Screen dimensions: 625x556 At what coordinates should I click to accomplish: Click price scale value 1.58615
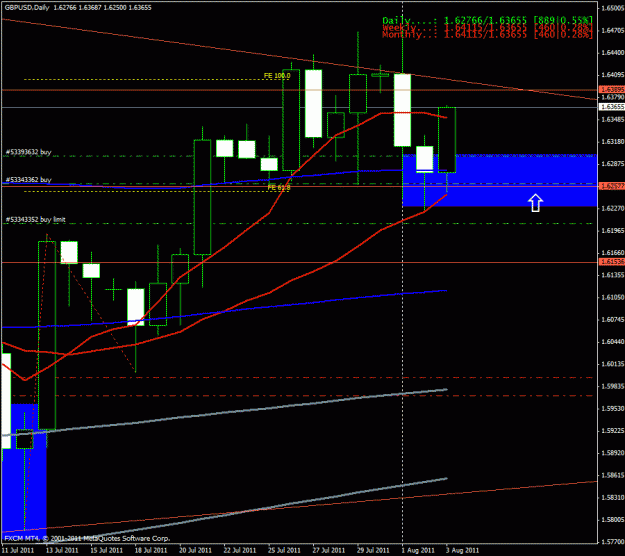pyautogui.click(x=612, y=475)
